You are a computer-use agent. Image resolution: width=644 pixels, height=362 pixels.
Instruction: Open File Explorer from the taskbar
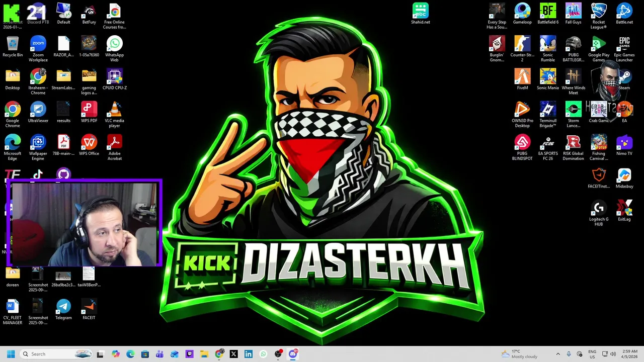tap(204, 354)
